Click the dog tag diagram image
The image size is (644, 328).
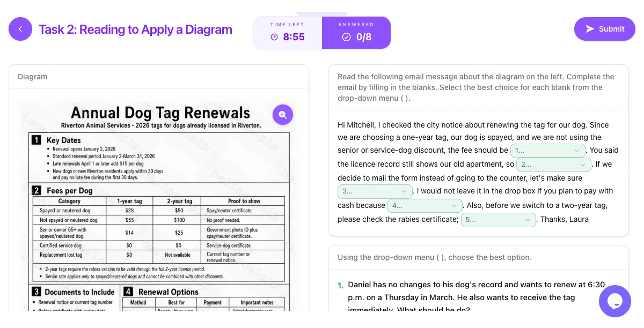tap(159, 206)
